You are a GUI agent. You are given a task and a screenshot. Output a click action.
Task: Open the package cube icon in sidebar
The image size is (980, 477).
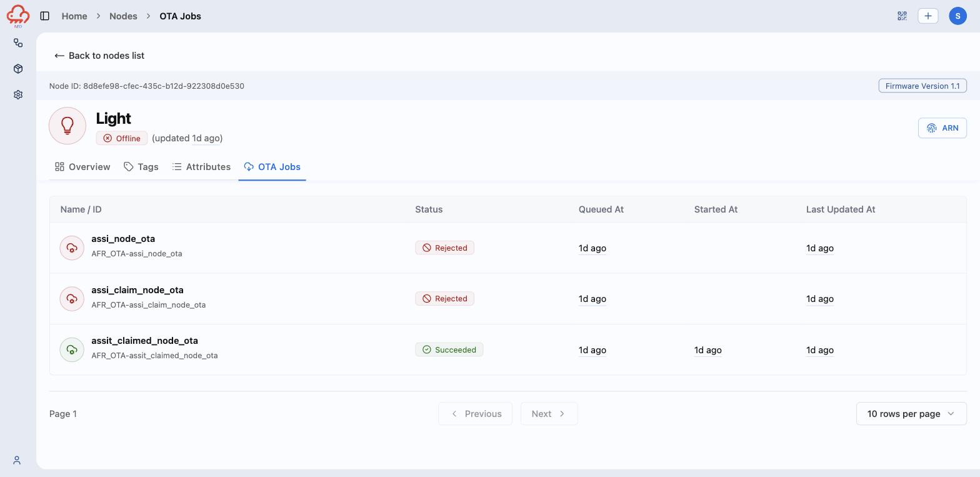18,69
